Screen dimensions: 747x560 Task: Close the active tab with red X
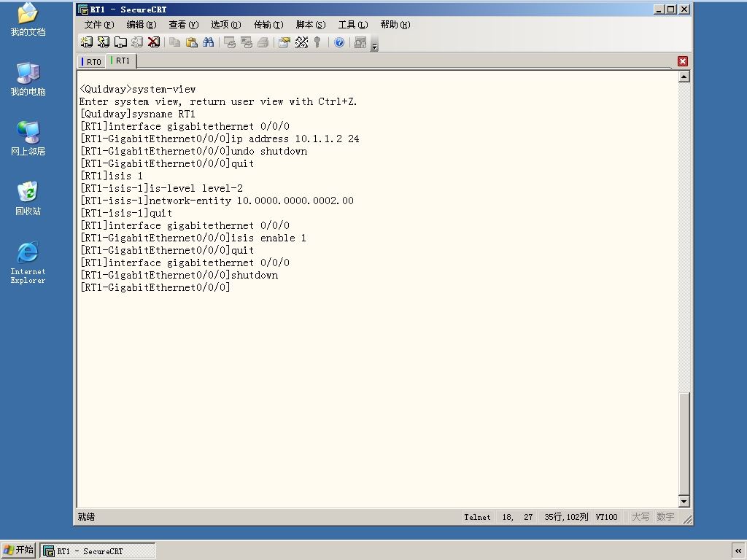tap(683, 61)
